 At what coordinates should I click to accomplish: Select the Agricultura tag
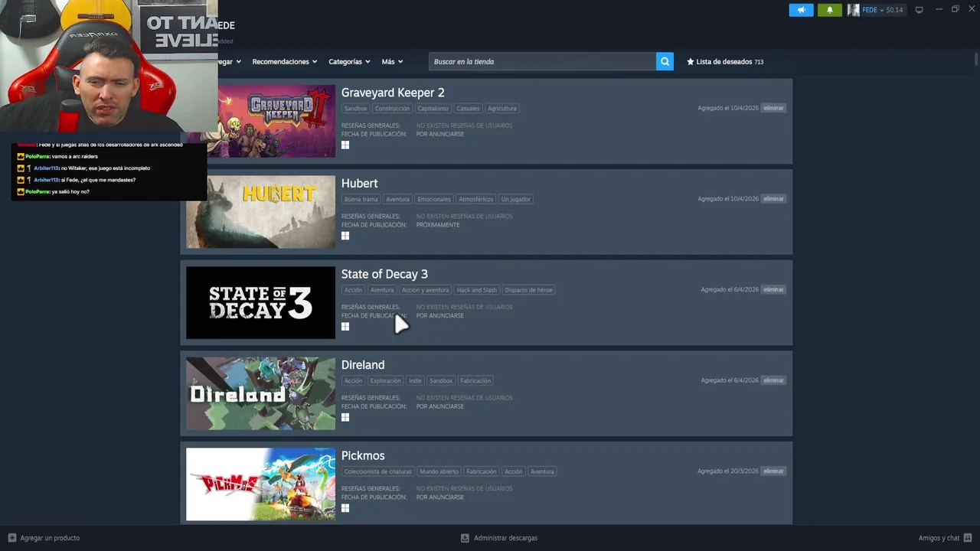[x=502, y=109]
